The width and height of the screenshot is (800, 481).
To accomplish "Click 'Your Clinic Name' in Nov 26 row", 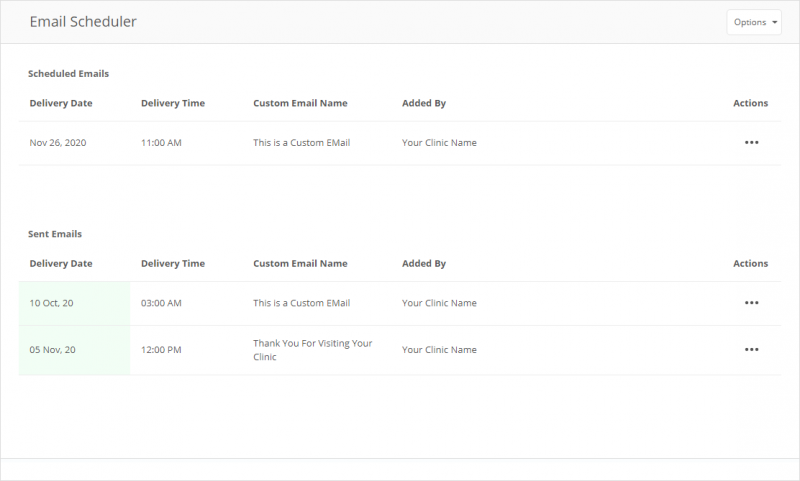I will tap(439, 143).
